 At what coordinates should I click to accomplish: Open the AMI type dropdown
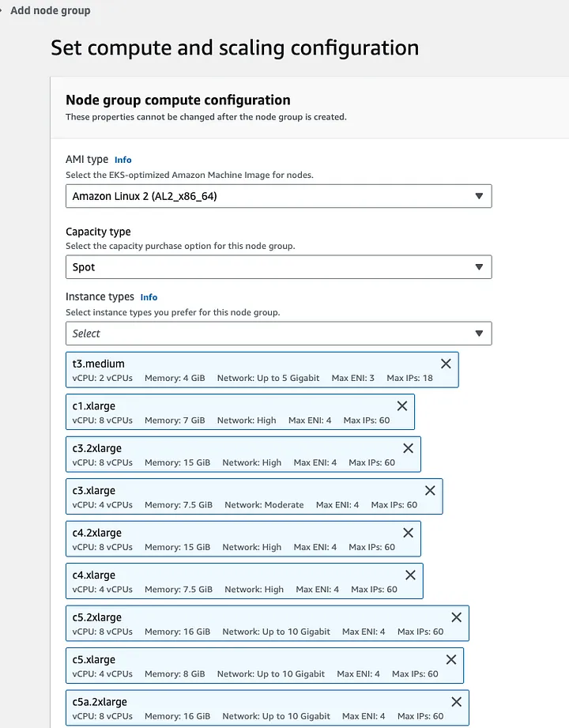278,196
